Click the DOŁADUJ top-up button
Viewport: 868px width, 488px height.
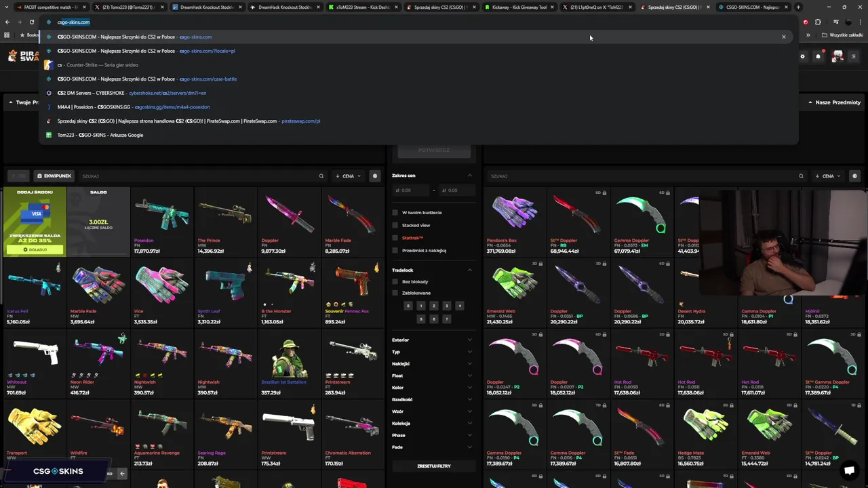point(35,249)
